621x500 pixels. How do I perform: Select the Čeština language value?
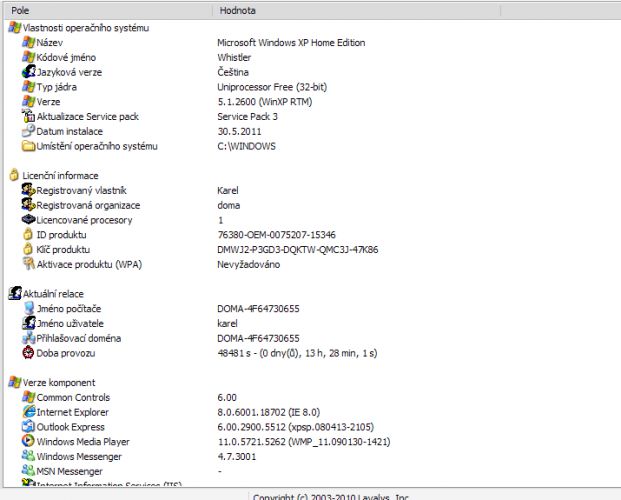233,72
